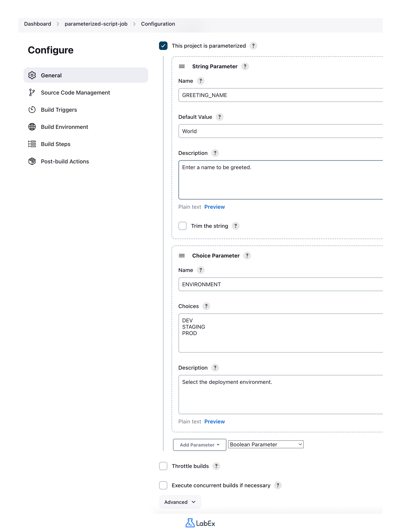Open the Boolean Parameter type dropdown
The width and height of the screenshot is (401, 532).
click(265, 444)
